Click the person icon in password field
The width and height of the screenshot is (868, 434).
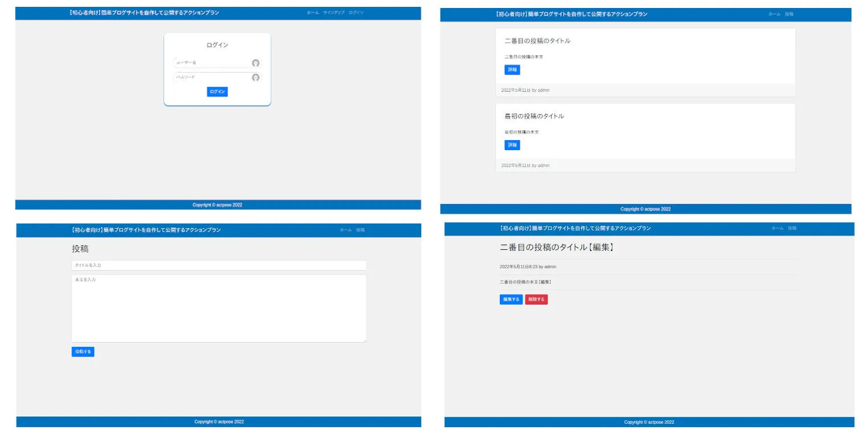[255, 78]
